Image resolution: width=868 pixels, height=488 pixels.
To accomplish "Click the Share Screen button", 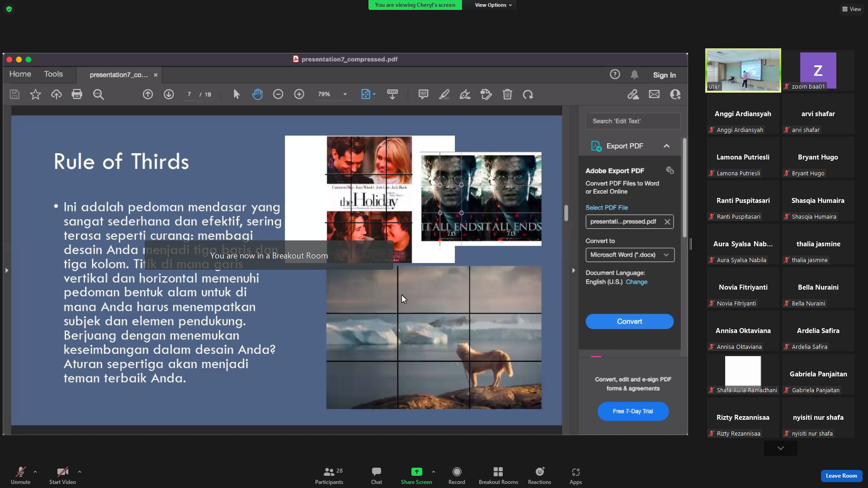I will 416,475.
